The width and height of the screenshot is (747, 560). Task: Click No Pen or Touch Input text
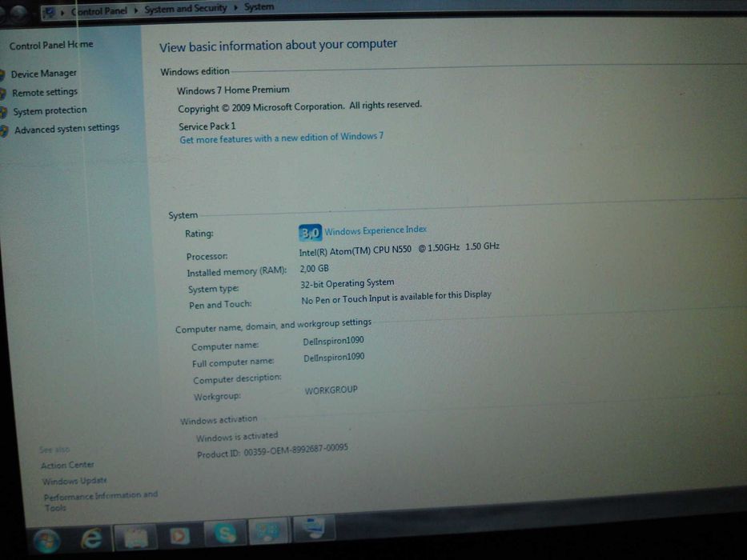(396, 297)
